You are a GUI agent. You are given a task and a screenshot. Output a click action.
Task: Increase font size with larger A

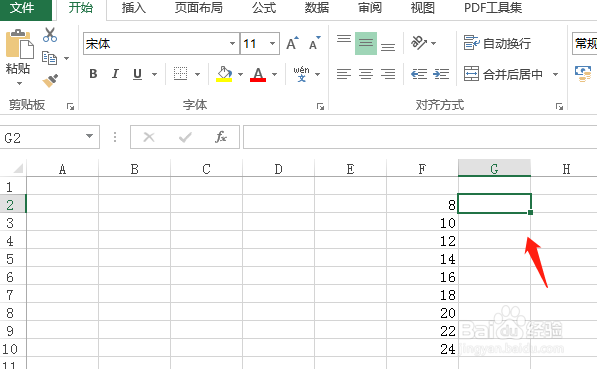click(x=292, y=43)
